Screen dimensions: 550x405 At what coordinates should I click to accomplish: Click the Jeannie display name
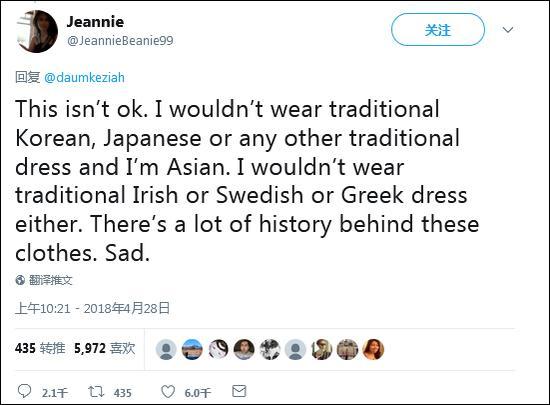tap(95, 22)
